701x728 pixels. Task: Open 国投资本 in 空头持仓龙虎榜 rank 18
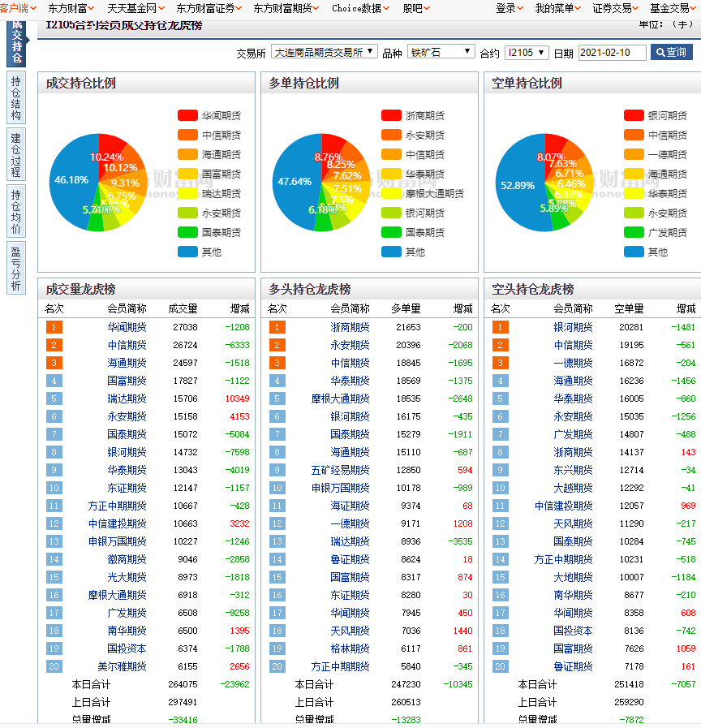coord(573,631)
